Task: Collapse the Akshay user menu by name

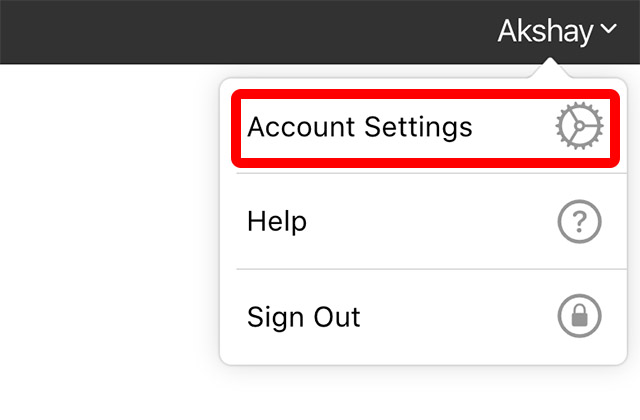Action: pyautogui.click(x=545, y=31)
